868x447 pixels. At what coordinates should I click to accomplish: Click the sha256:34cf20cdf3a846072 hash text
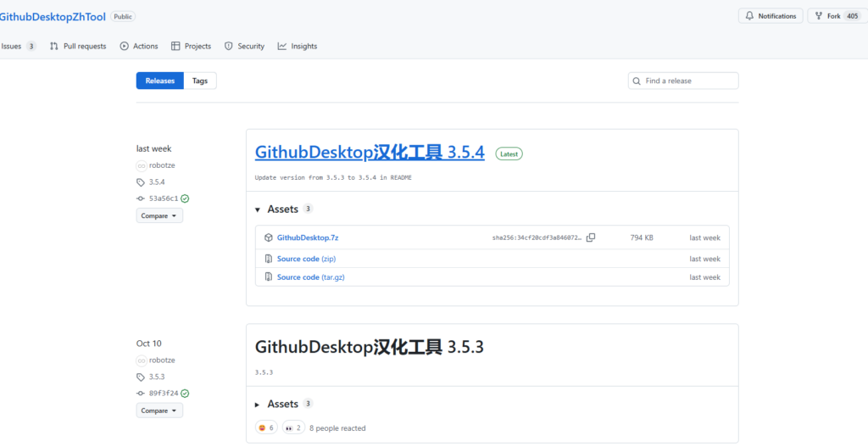537,237
